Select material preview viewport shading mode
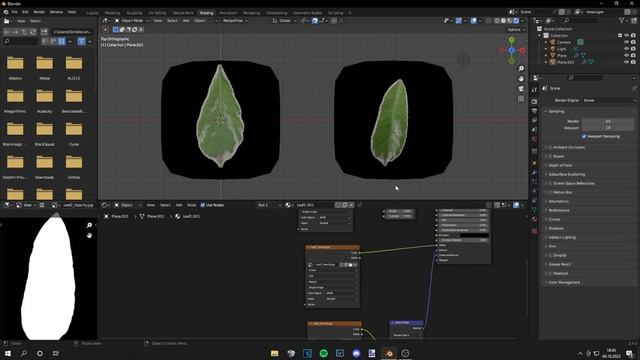This screenshot has width=640, height=360. pyautogui.click(x=510, y=20)
